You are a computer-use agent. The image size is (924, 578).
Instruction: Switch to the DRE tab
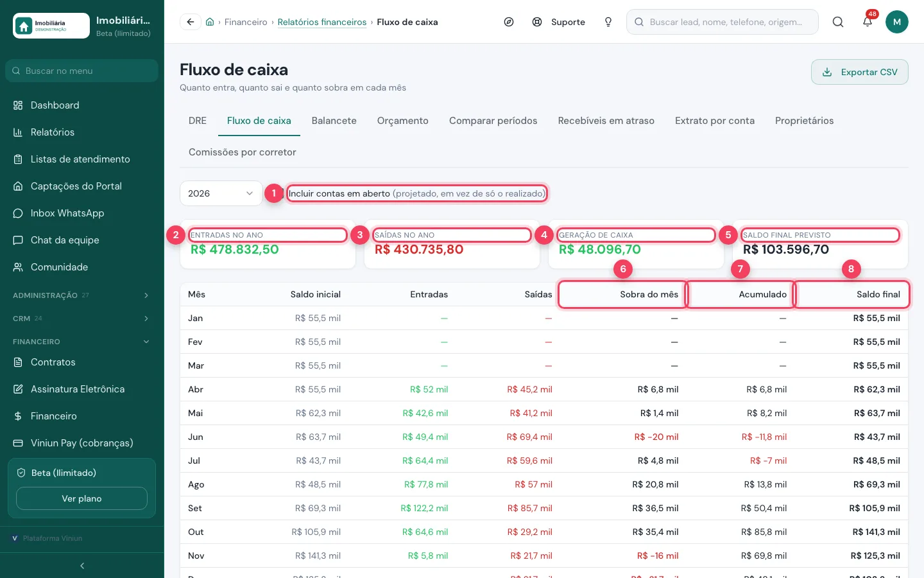198,121
